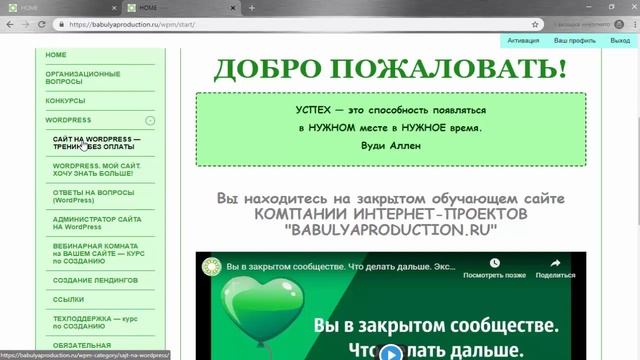This screenshot has height=360, width=640.
Task: Switch to the first HOME tab
Action: 61,8
